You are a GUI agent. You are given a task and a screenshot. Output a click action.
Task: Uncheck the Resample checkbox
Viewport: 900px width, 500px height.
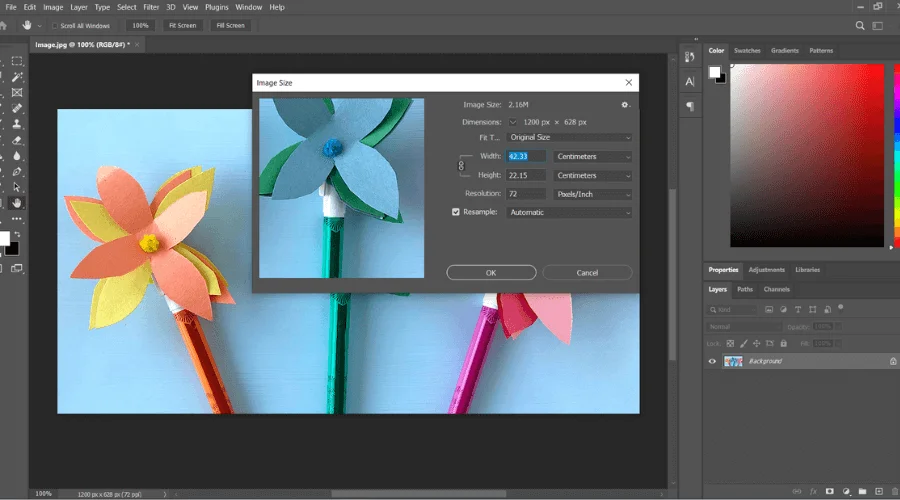(x=457, y=212)
